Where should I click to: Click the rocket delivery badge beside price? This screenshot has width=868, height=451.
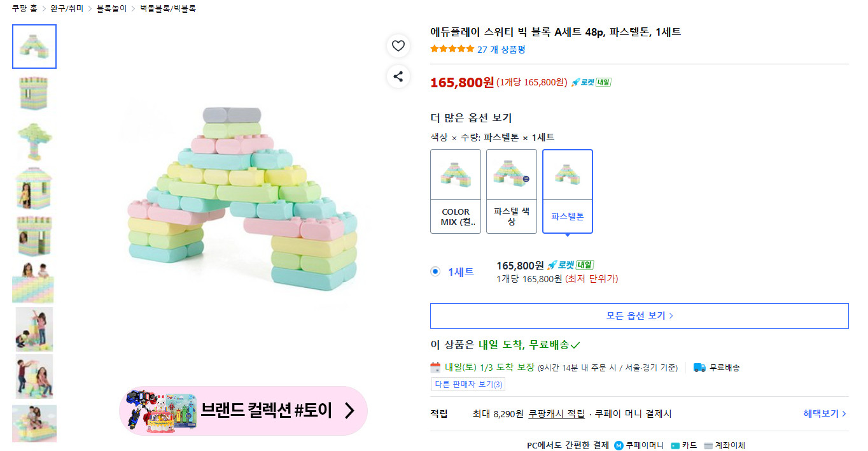point(591,82)
